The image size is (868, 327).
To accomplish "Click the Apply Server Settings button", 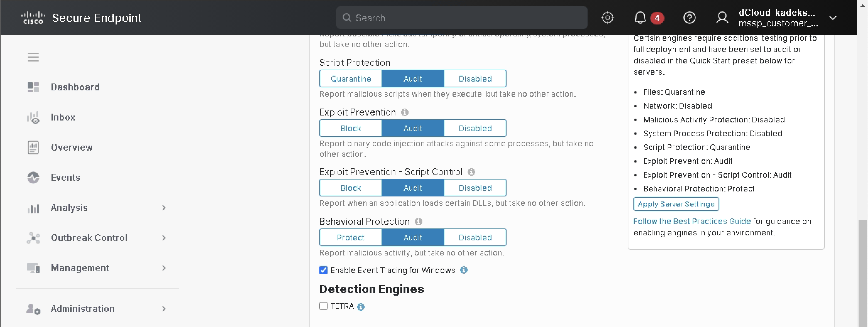I will point(675,204).
